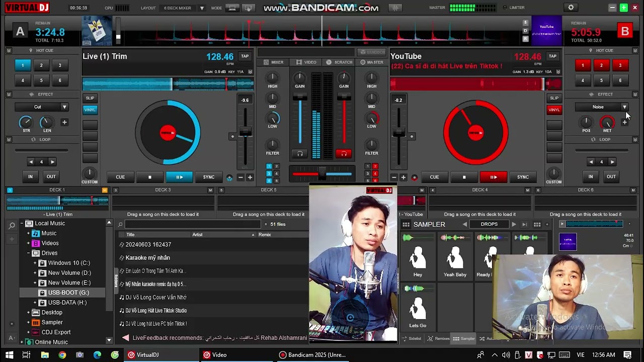Switch to the VIDEO tab
The image size is (644, 362).
(x=306, y=62)
